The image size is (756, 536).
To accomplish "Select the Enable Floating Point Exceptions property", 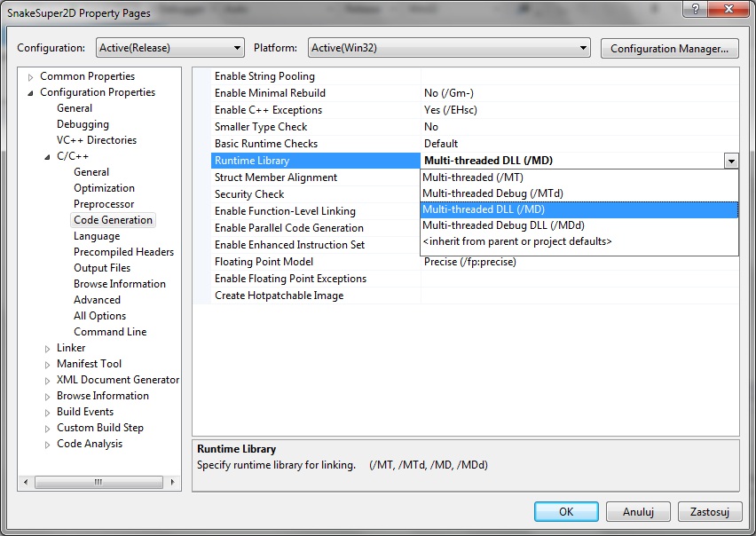I will point(316,279).
